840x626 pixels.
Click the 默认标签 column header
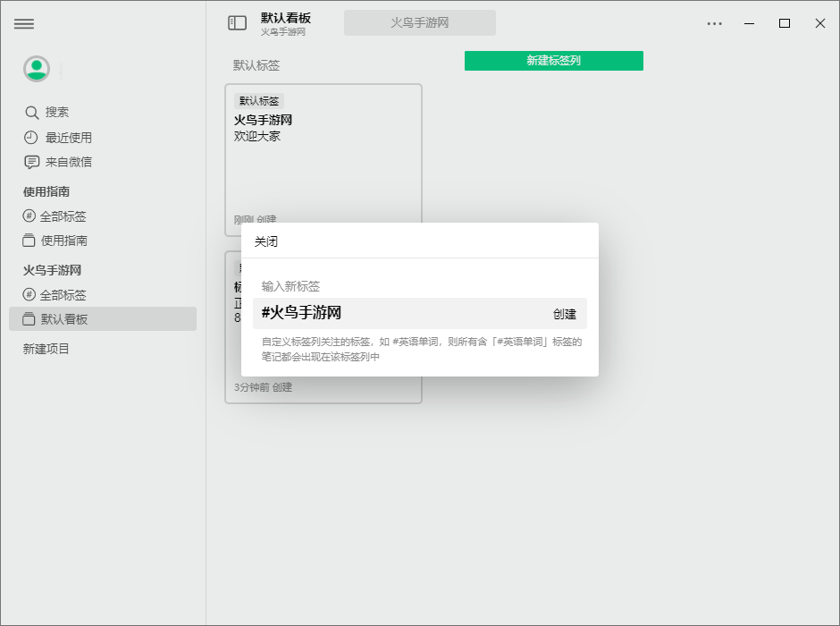tap(256, 65)
